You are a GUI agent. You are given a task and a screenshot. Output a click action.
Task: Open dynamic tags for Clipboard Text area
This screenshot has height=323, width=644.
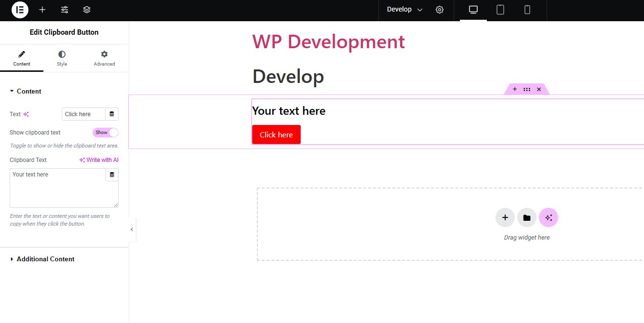pos(112,175)
